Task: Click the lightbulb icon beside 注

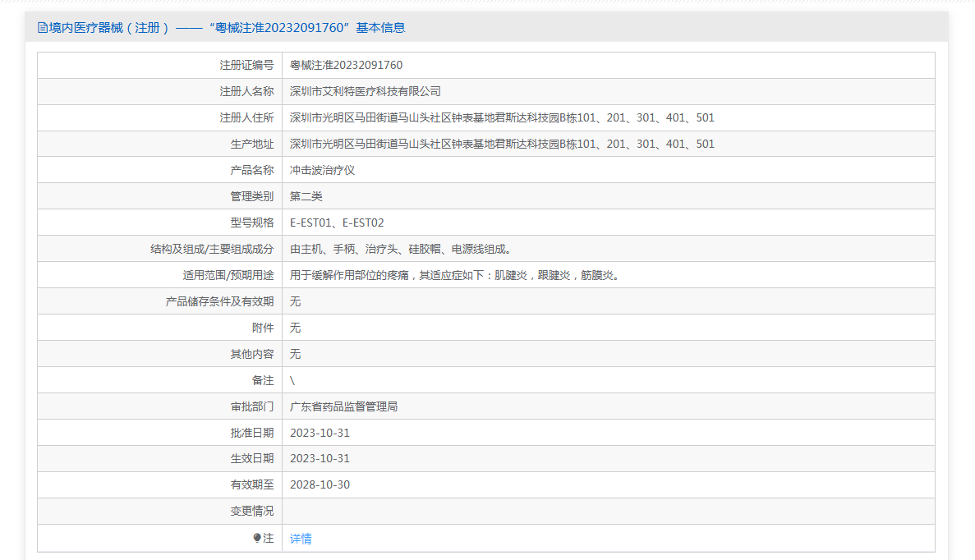Action: click(x=257, y=538)
